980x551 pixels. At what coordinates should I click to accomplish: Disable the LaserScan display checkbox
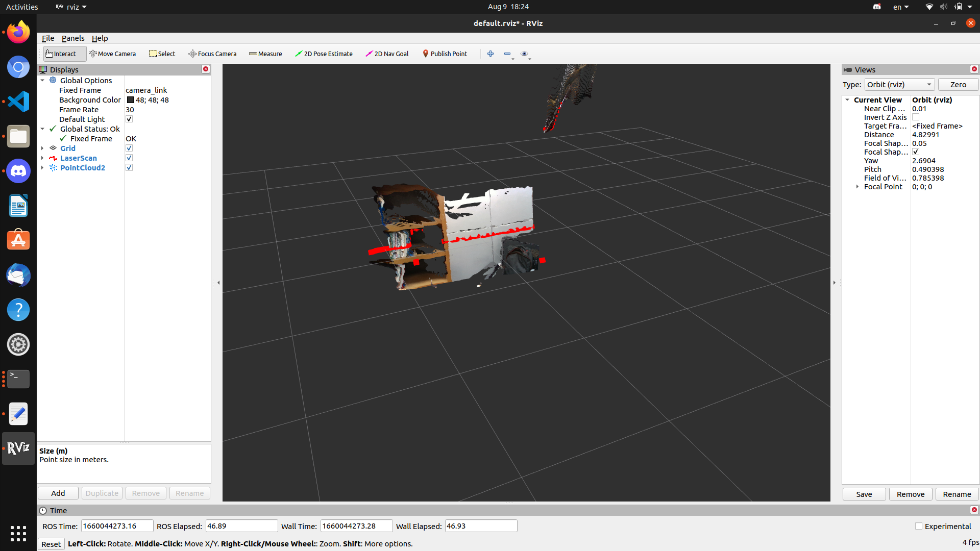[129, 158]
